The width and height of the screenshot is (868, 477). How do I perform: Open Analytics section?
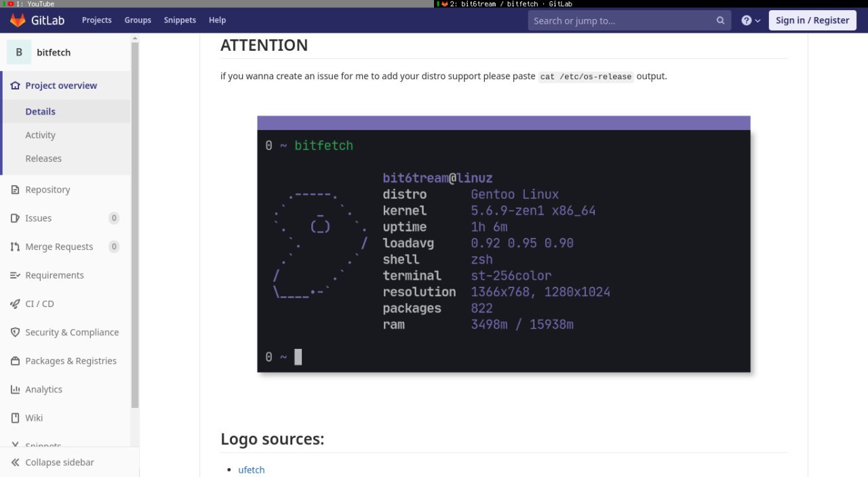(x=43, y=389)
